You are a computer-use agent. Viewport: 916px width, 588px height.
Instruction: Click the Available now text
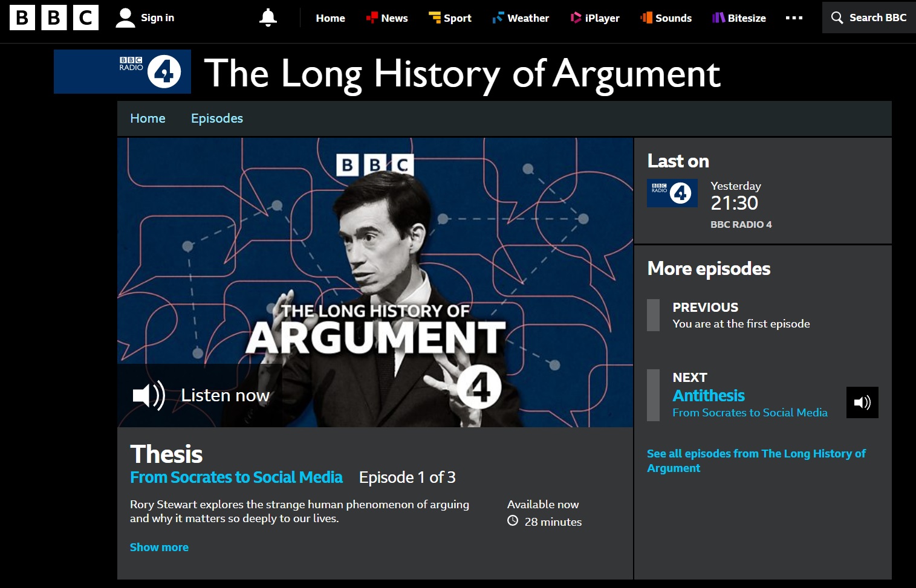(543, 504)
